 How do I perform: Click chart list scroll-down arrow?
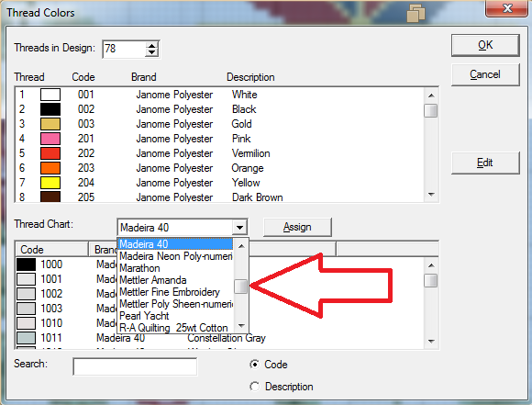[431, 341]
